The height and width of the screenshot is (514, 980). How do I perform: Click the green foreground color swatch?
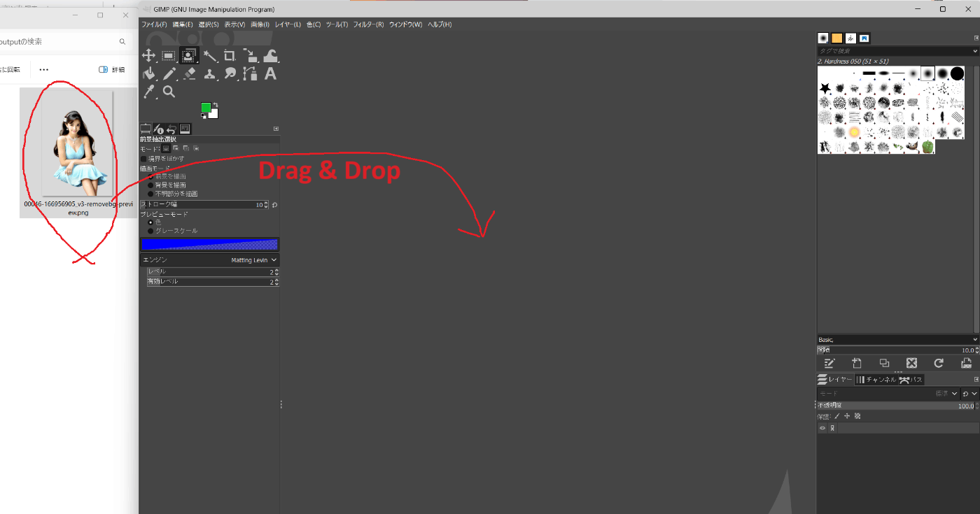pyautogui.click(x=206, y=107)
